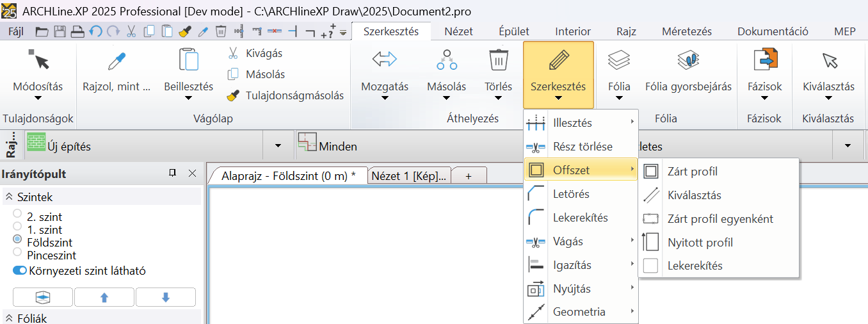Click the level up arrow button
868x324 pixels.
coord(104,297)
